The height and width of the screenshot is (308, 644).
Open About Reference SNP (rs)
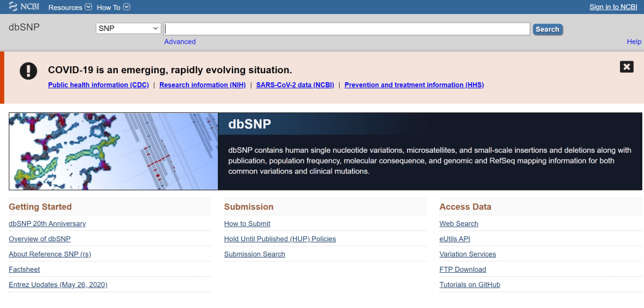(x=50, y=254)
